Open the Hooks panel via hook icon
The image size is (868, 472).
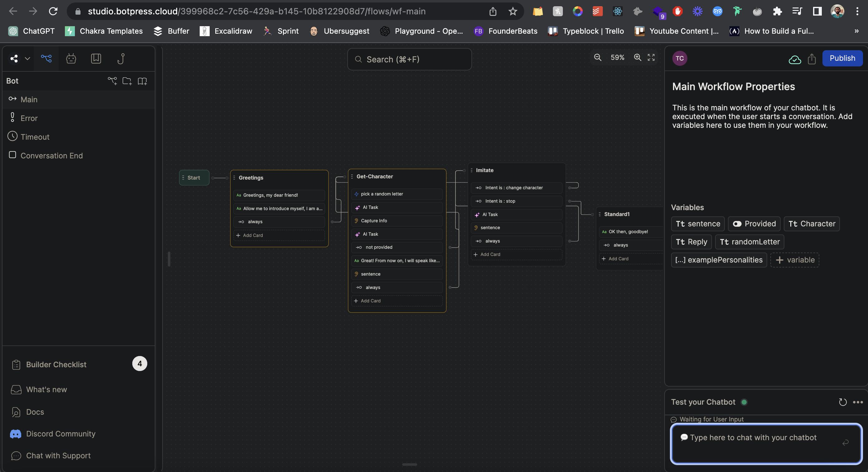121,58
